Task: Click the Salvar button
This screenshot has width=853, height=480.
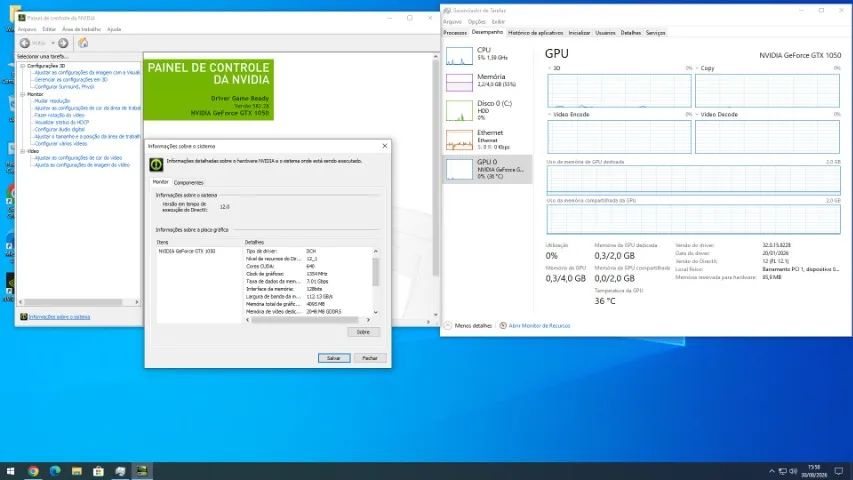Action: point(333,358)
